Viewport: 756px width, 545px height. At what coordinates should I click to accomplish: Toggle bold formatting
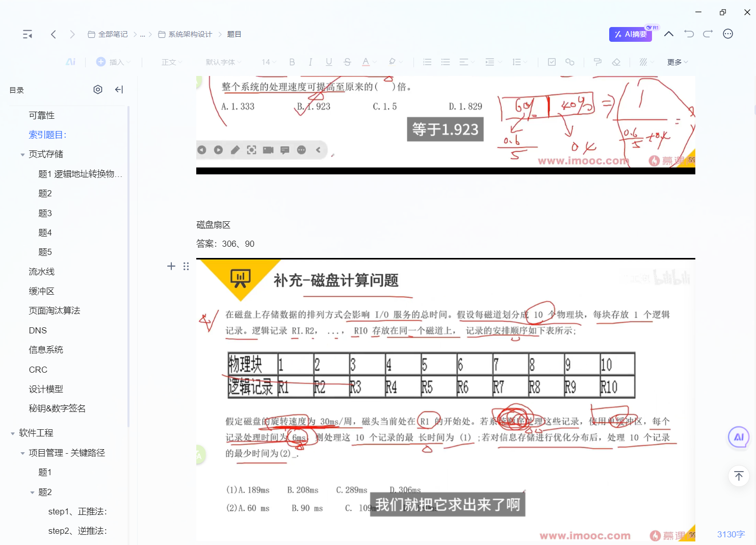292,62
